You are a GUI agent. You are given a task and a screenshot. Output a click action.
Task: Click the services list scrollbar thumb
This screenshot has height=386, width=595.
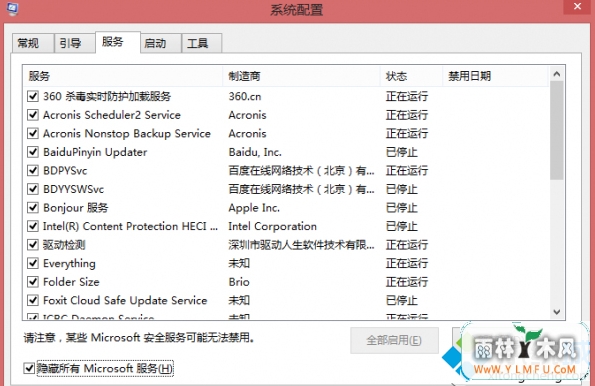point(557,131)
